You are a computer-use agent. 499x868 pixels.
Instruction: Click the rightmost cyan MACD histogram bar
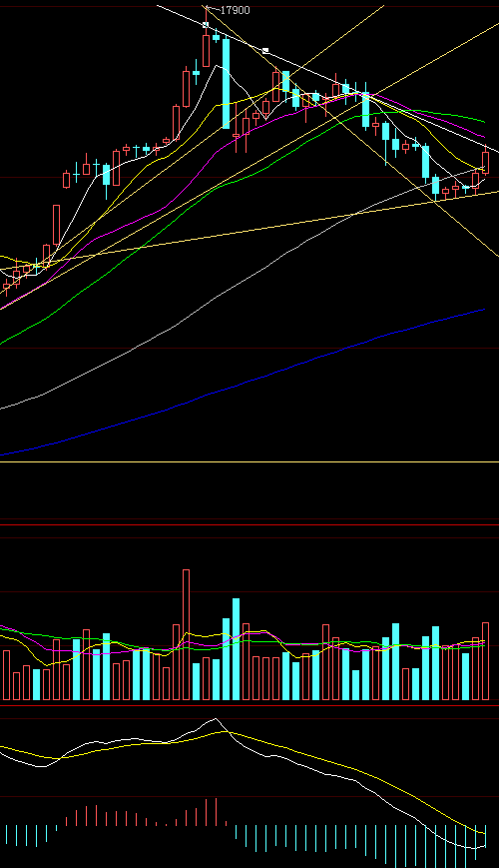pos(486,836)
